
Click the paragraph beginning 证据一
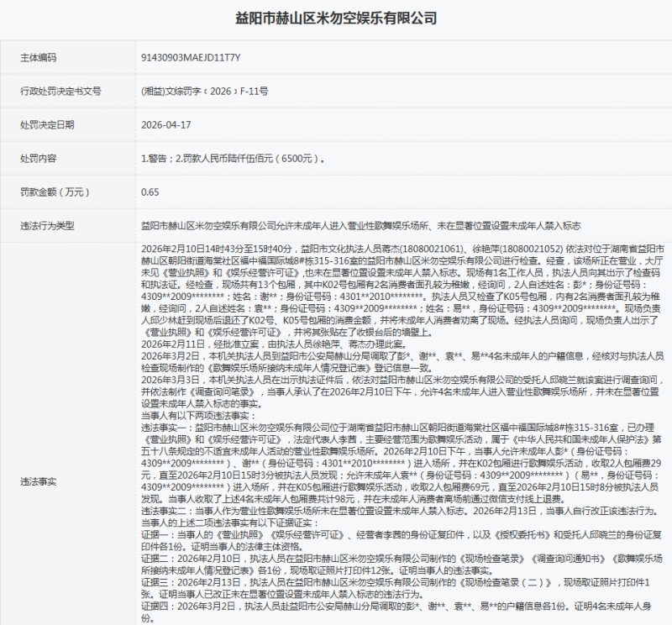[402, 540]
